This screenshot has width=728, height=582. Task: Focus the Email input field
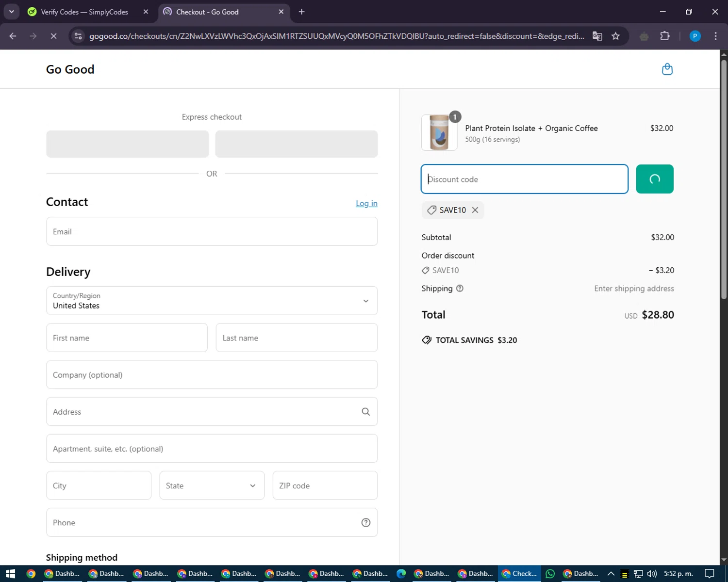(212, 231)
